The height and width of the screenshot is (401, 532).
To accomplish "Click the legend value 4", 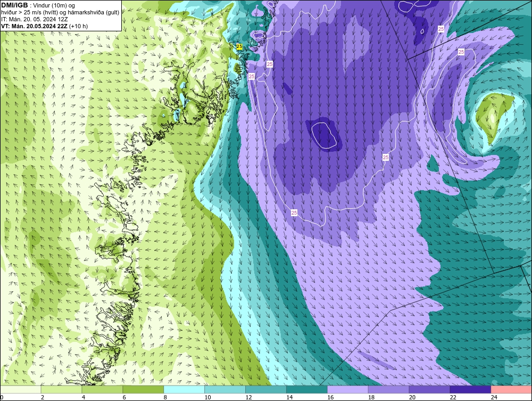I will (x=84, y=397).
